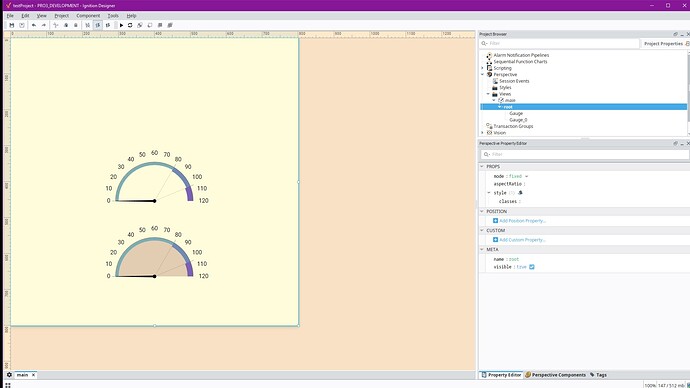
Task: Click the Views folder icon
Action: [495, 94]
